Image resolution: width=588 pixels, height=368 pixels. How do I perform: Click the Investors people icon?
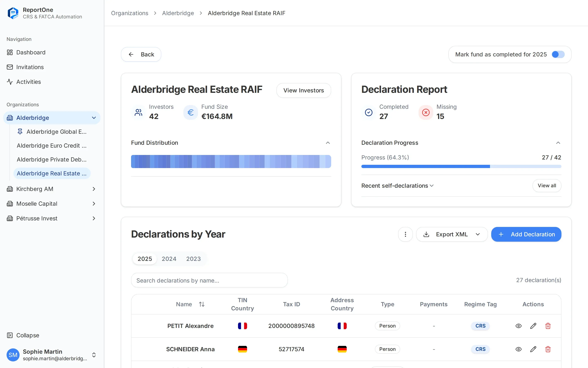[138, 112]
